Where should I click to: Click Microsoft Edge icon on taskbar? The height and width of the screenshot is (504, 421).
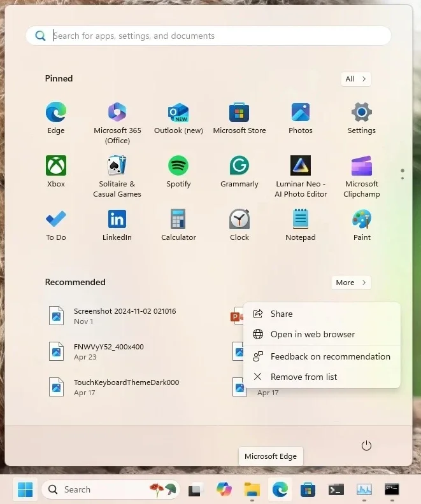click(x=280, y=489)
